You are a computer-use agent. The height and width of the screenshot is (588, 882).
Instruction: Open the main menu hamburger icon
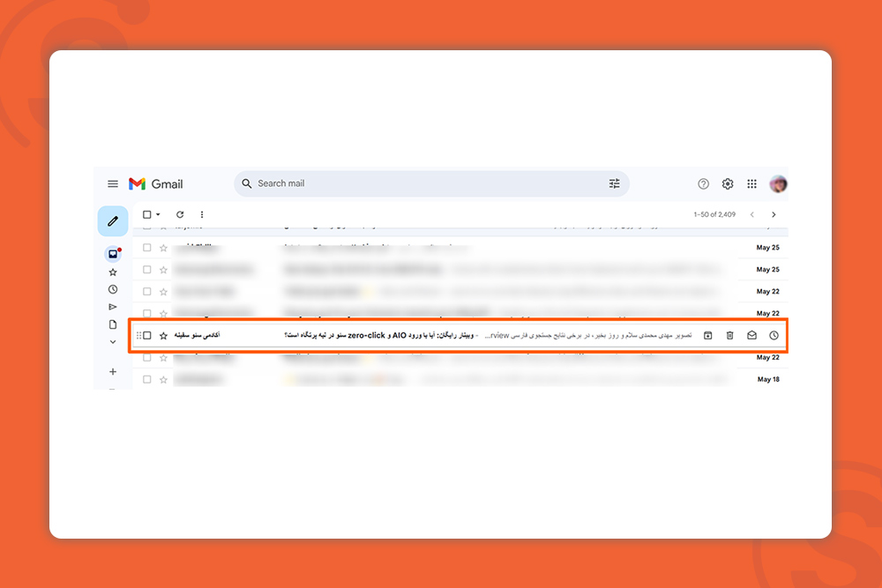coord(113,184)
